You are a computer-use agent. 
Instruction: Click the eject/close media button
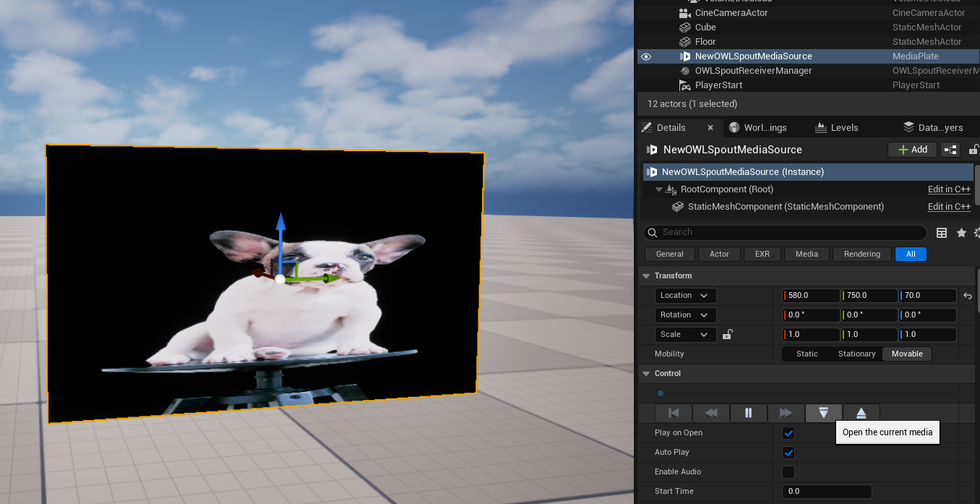[x=861, y=413]
